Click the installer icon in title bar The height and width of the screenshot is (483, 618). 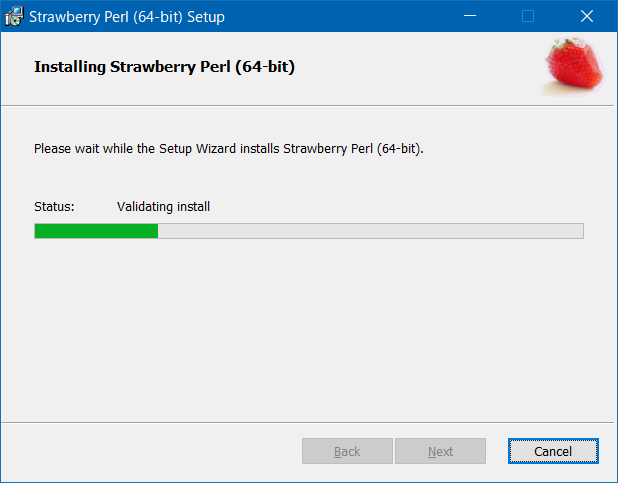(14, 16)
